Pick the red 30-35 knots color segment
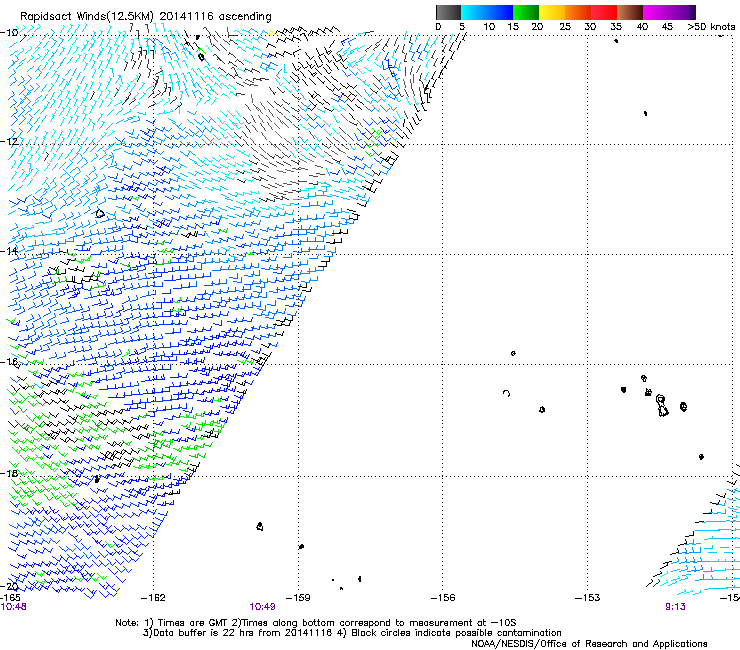The height and width of the screenshot is (650, 740). coord(604,12)
